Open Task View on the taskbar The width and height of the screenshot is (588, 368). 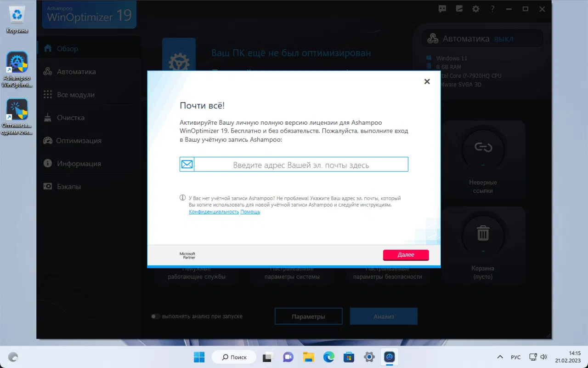pos(267,357)
